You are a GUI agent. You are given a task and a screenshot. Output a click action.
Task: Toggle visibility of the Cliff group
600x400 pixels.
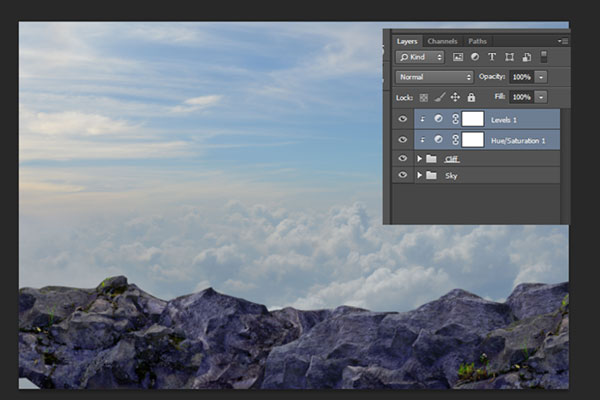403,158
